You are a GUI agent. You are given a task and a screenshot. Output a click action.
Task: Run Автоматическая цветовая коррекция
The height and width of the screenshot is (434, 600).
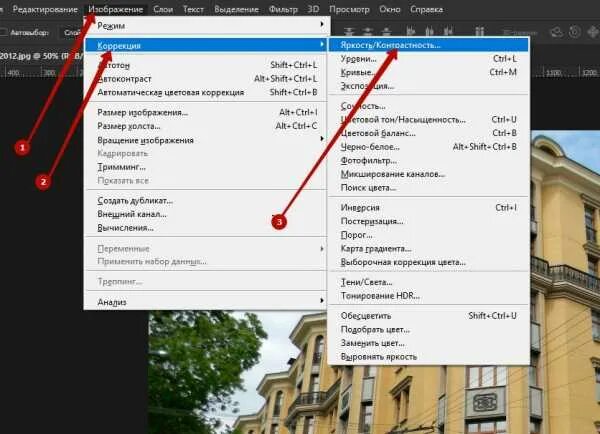pos(205,92)
